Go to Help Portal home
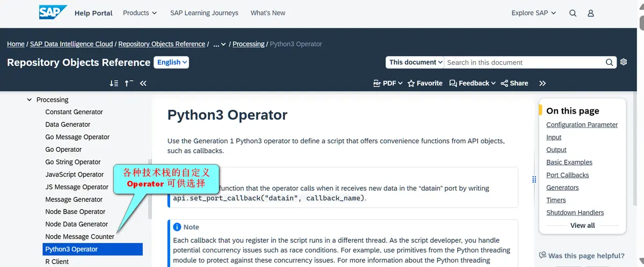The image size is (644, 267). (x=93, y=13)
